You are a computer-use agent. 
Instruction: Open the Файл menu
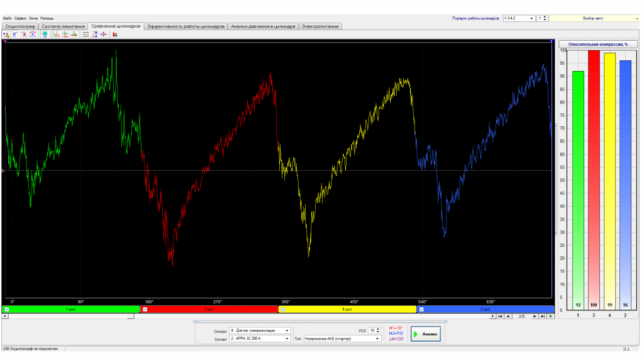8,18
